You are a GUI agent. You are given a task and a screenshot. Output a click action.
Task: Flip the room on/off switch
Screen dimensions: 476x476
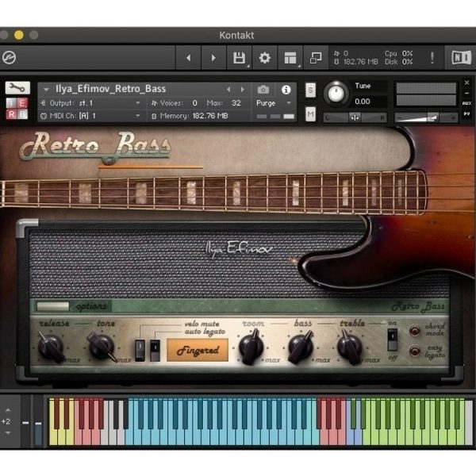pyautogui.click(x=392, y=340)
